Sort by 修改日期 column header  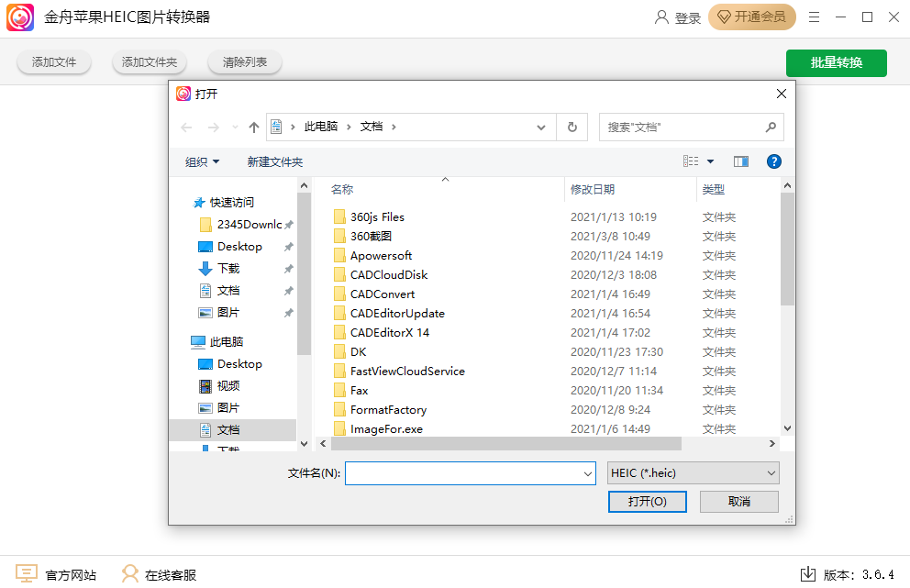[593, 189]
